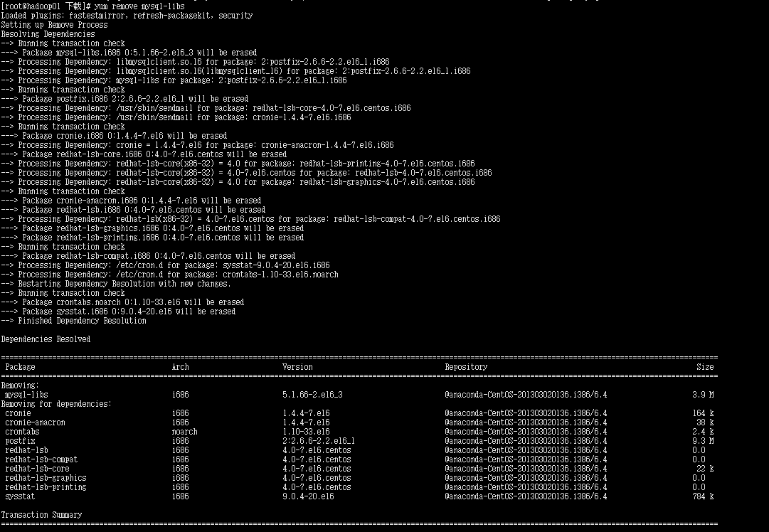Select 'Loaded plugins: fastestmirror' line
This screenshot has width=769, height=532.
point(127,16)
